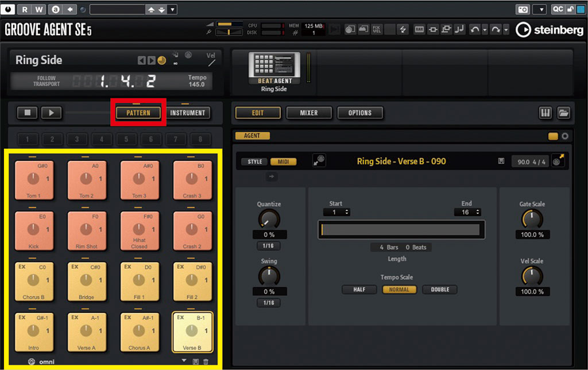
Task: Click the export MIDI pattern icon
Action: coord(558,160)
